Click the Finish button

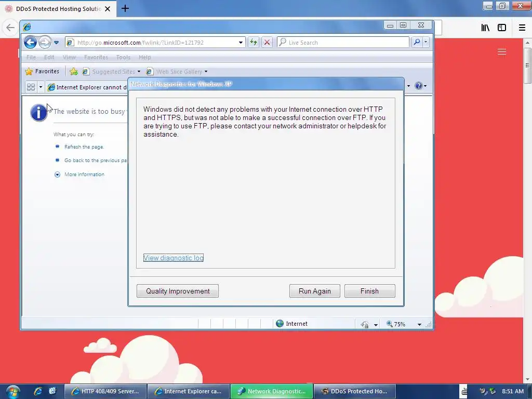[369, 291]
